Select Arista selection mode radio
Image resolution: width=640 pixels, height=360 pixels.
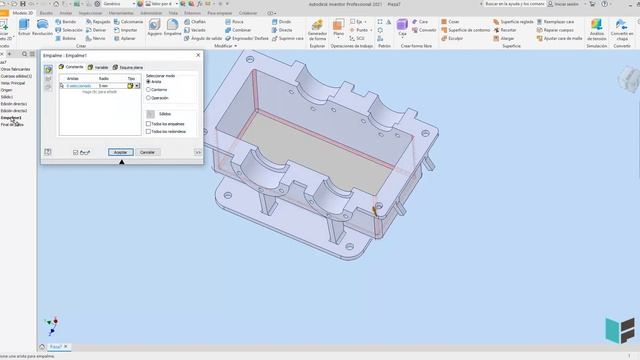click(x=149, y=82)
